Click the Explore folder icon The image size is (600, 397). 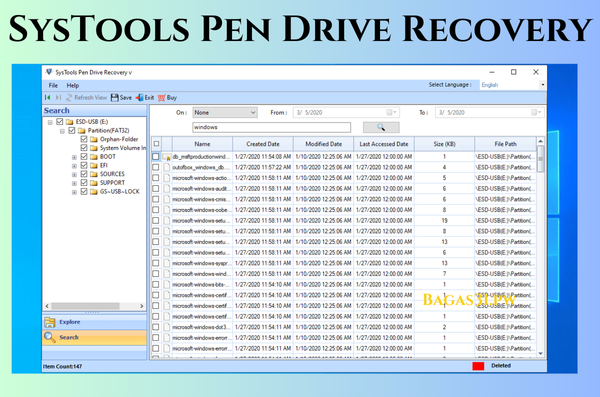(50, 322)
